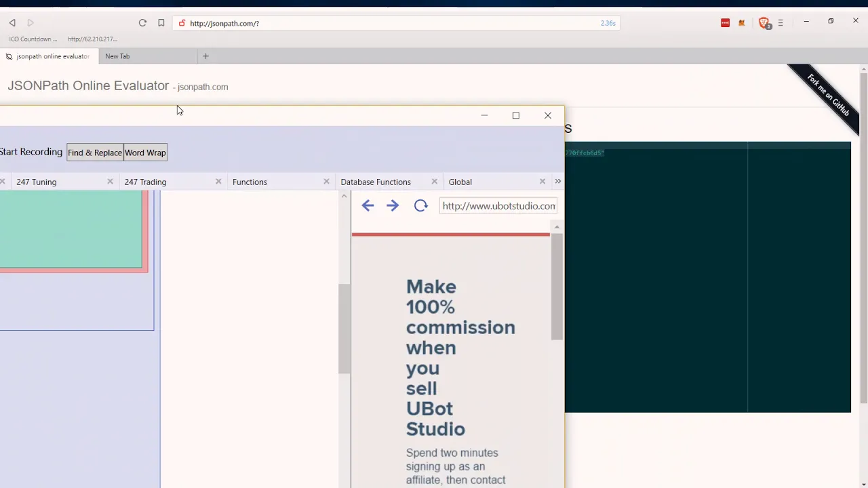The image size is (868, 488).
Task: Click the jsonpath.com title link
Action: click(203, 87)
